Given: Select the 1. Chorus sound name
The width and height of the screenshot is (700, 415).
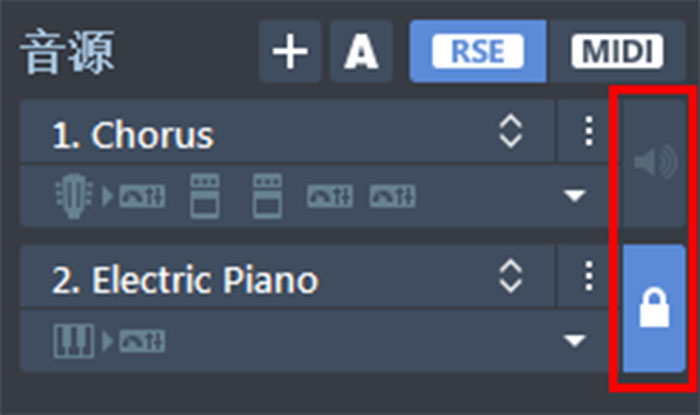Looking at the screenshot, I should click(133, 134).
